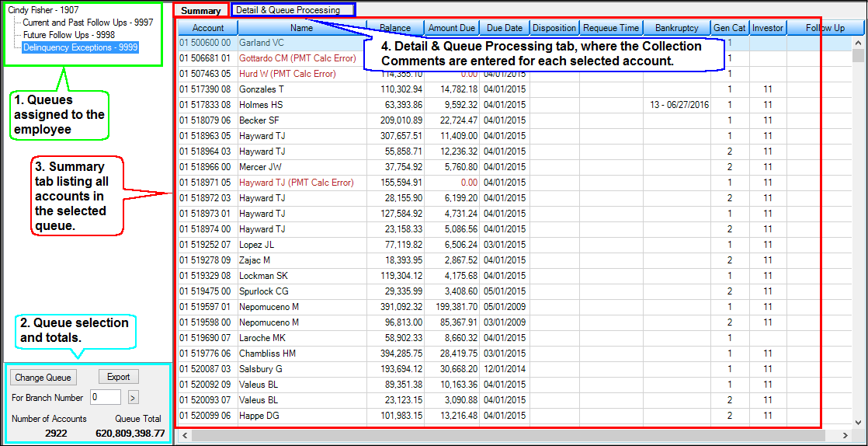Select the Happe DG row
Screen dimensions: 868x446
(515, 414)
